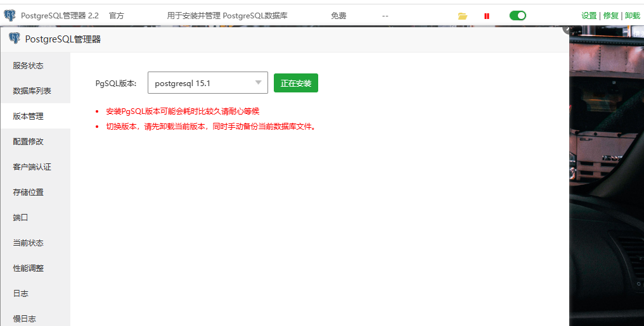The width and height of the screenshot is (644, 326).
Task: Open the 客户端认证 tab
Action: [35, 167]
